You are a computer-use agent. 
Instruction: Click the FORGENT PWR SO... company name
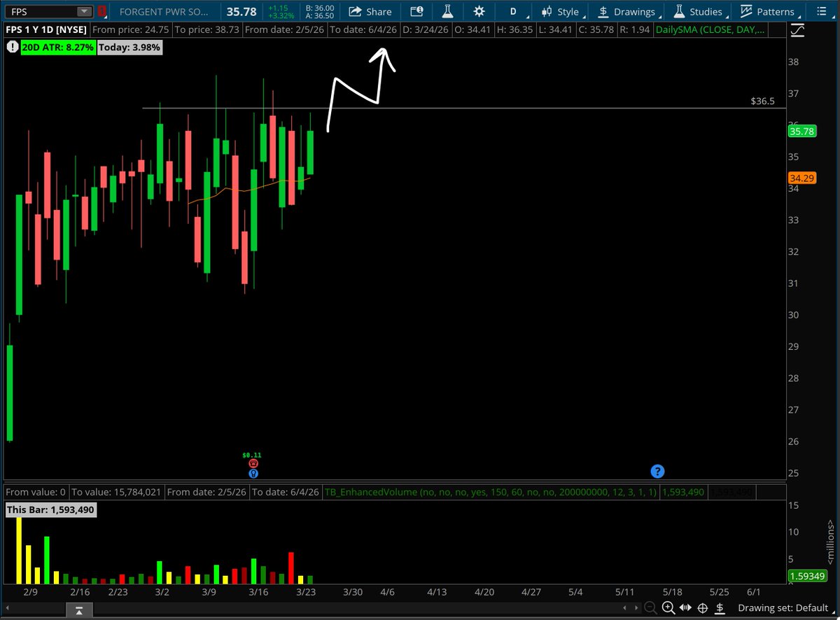click(x=164, y=11)
